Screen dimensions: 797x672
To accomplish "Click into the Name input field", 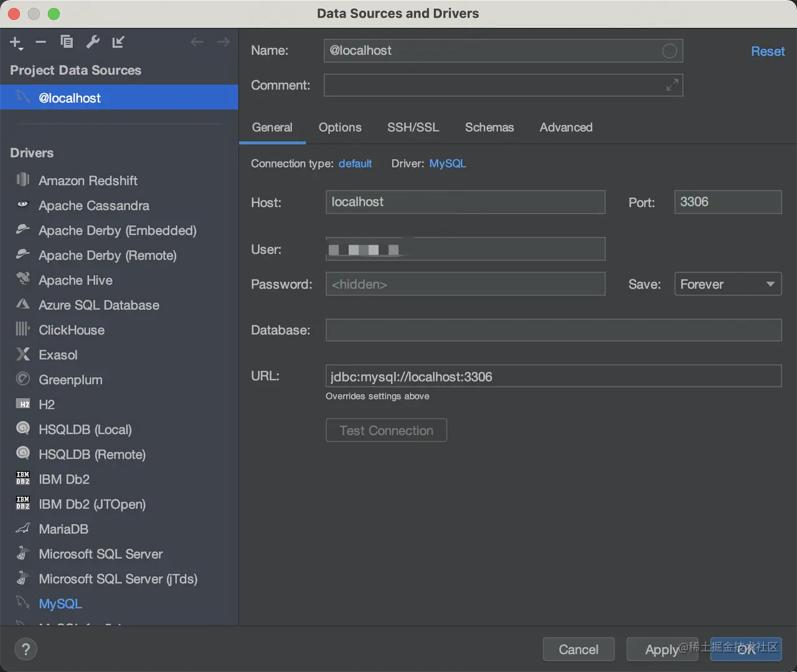I will point(503,51).
